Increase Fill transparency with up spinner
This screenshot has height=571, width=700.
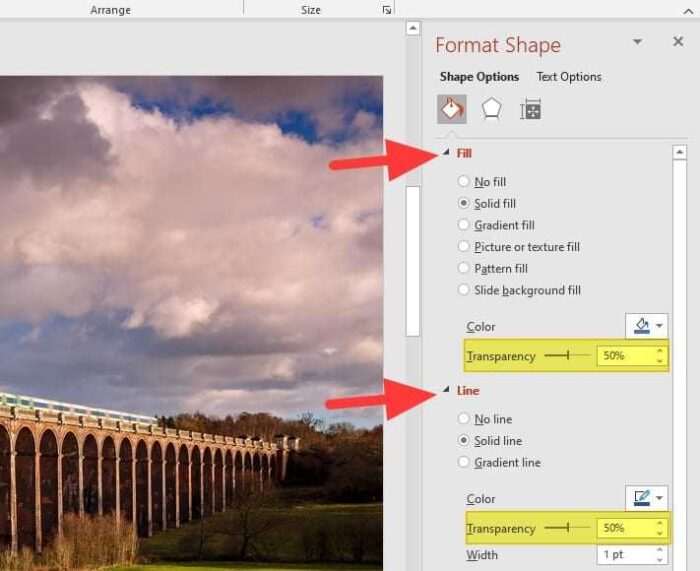(660, 351)
